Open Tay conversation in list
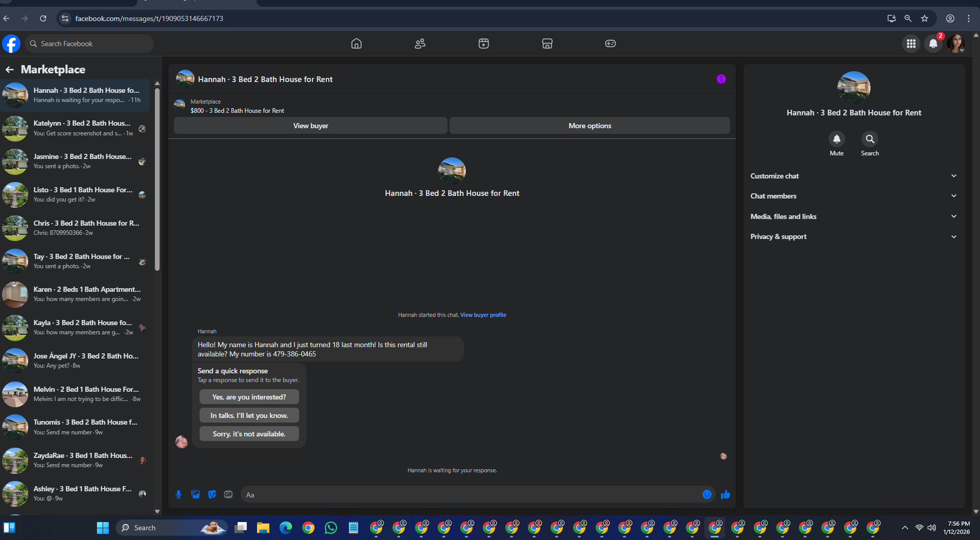Viewport: 980px width, 540px height. (x=75, y=261)
